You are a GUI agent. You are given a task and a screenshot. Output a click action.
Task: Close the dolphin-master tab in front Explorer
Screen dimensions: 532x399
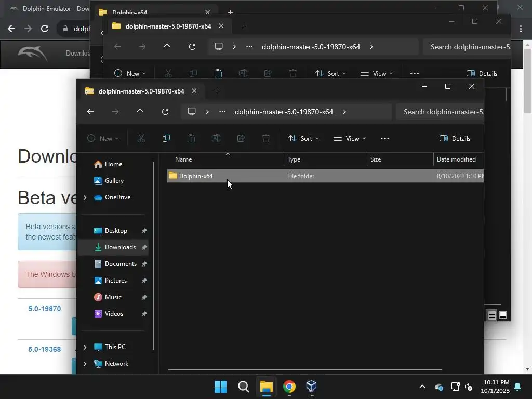click(x=194, y=91)
